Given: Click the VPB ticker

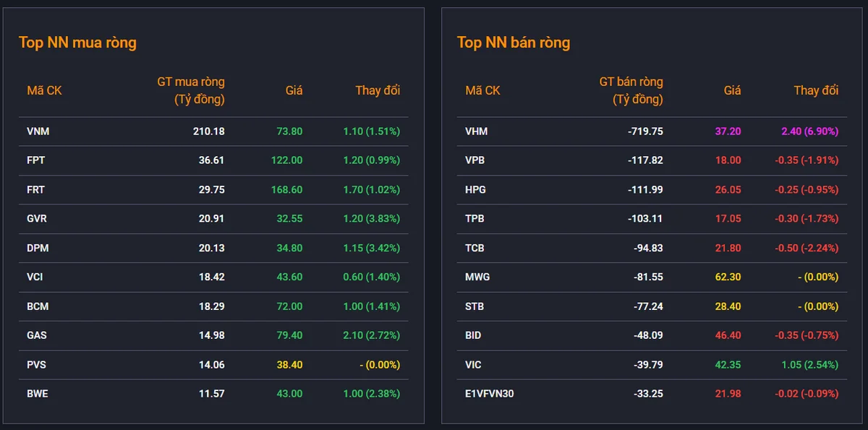Looking at the screenshot, I should (x=476, y=160).
